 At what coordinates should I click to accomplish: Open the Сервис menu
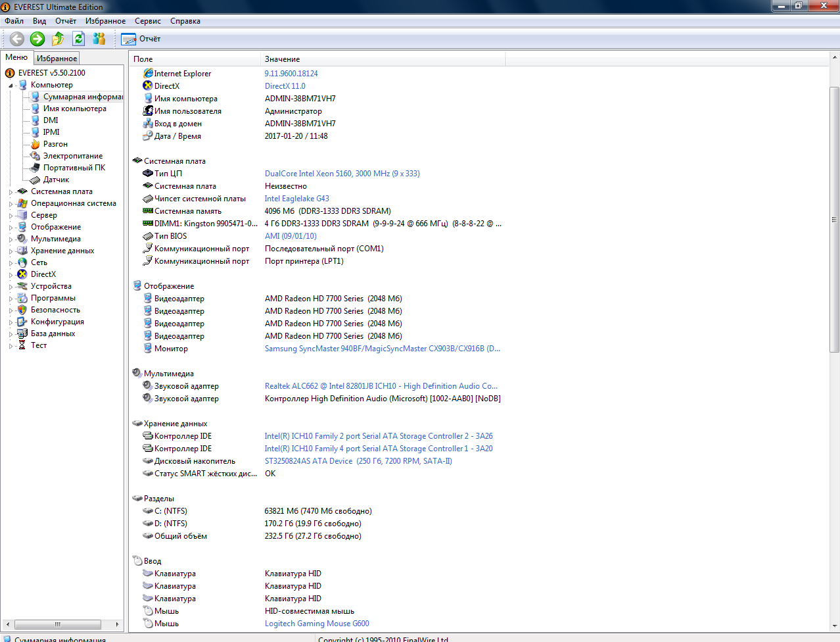148,21
